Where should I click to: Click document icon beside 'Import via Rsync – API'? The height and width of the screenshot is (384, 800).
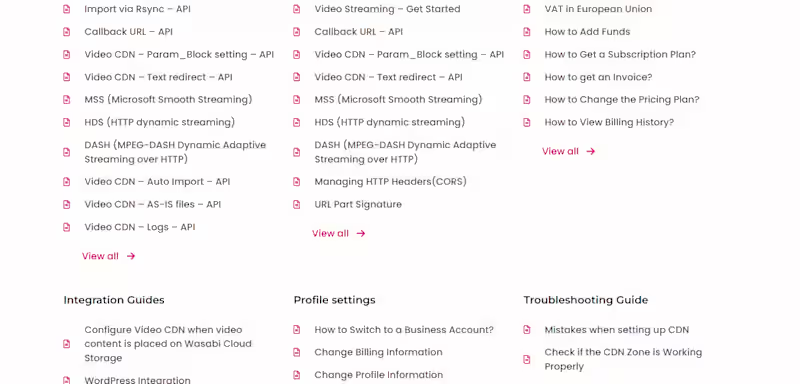(66, 9)
